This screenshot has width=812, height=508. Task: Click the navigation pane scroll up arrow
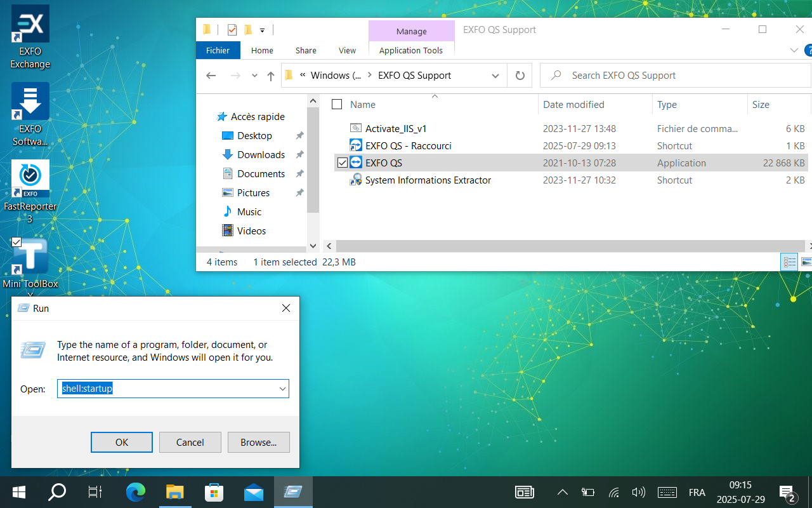[313, 100]
